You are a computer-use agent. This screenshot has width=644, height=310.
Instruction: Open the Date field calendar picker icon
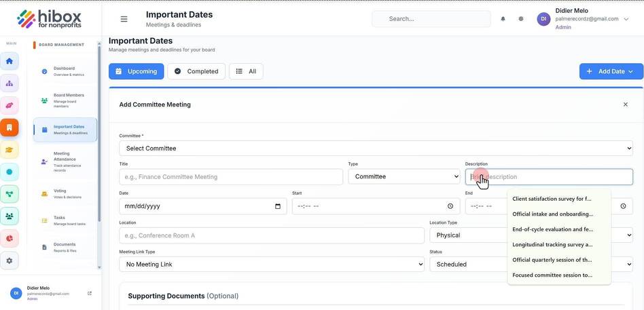pyautogui.click(x=278, y=206)
